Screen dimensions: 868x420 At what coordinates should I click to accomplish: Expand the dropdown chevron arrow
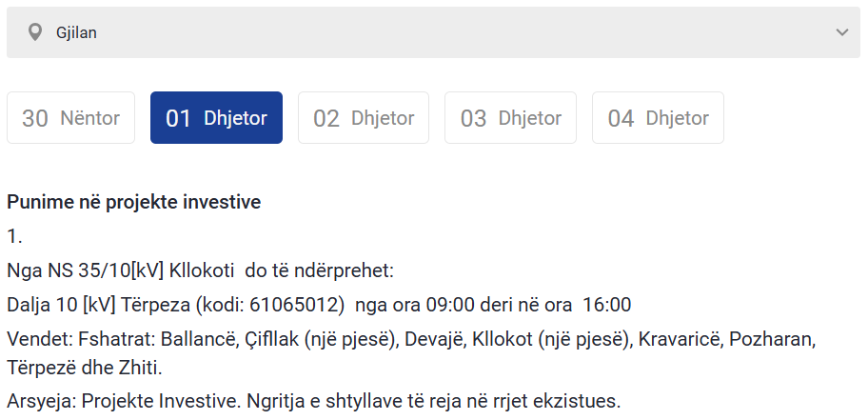coord(841,32)
